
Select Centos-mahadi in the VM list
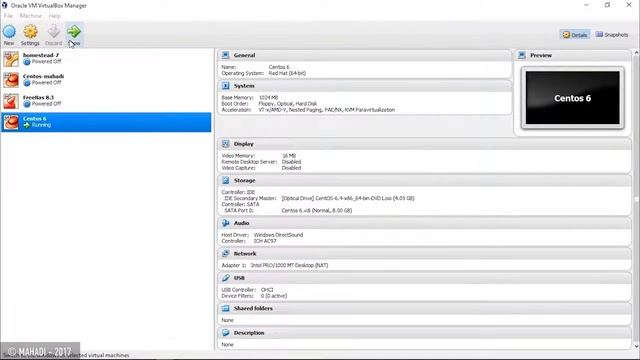click(106, 80)
